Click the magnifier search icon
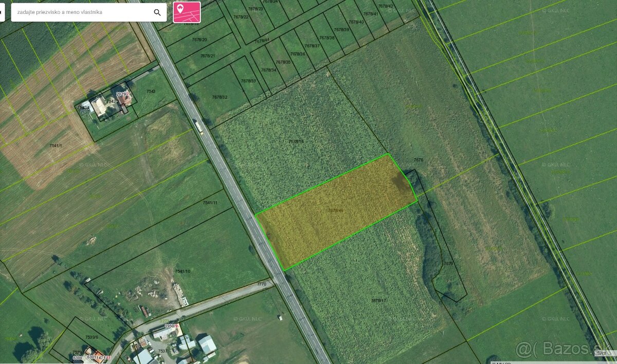This screenshot has width=617, height=364. tap(157, 12)
